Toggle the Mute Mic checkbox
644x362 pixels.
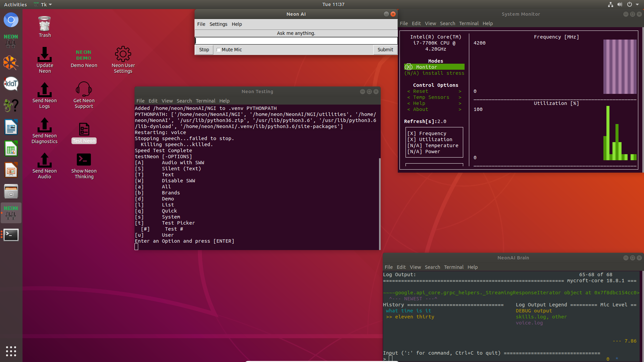(x=218, y=50)
